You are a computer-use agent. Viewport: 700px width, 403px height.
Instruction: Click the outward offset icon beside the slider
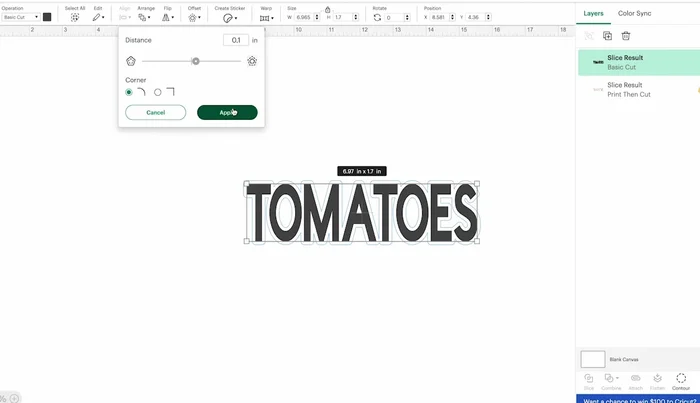[252, 61]
